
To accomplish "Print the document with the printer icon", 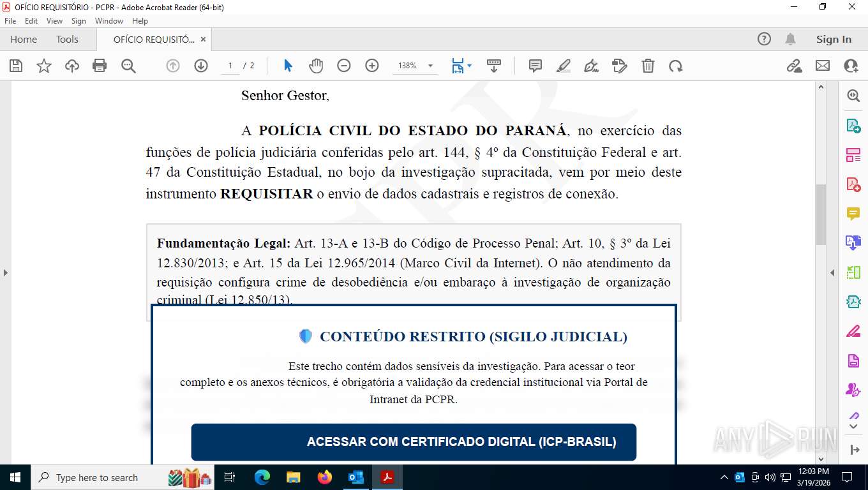I will (x=100, y=66).
